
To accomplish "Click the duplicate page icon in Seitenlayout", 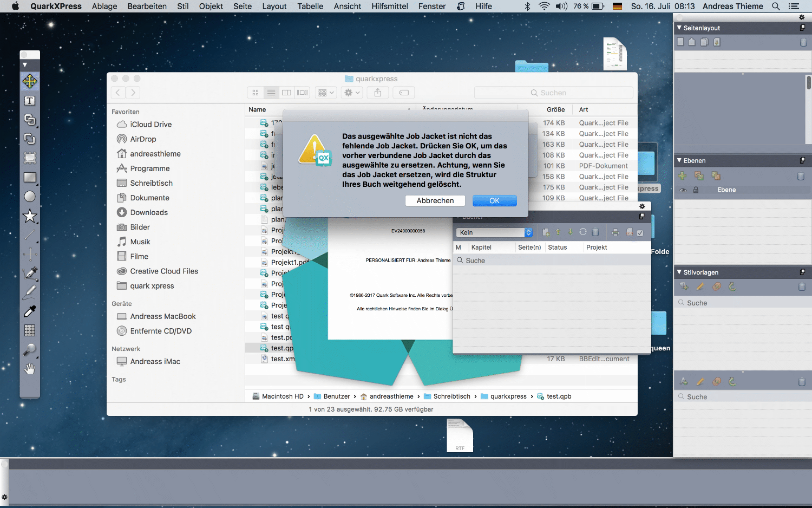I will [x=704, y=42].
